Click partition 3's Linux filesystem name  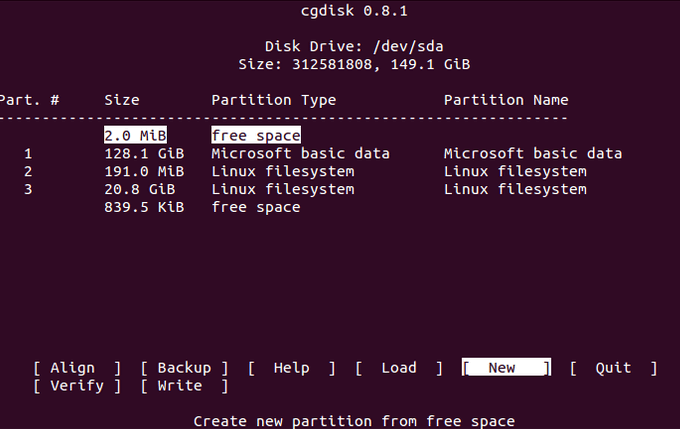[x=515, y=190]
